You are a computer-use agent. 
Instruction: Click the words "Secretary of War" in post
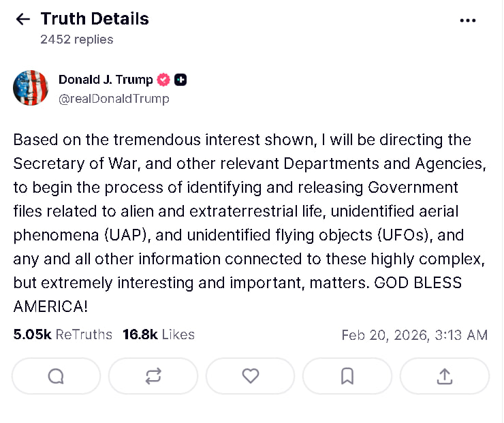(x=67, y=163)
